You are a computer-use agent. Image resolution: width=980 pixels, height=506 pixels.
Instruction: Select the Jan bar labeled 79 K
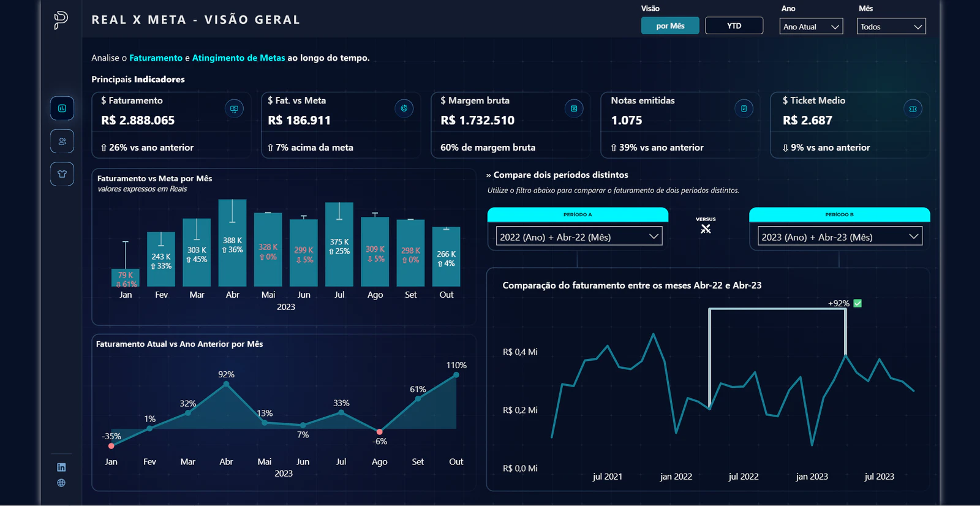(126, 278)
